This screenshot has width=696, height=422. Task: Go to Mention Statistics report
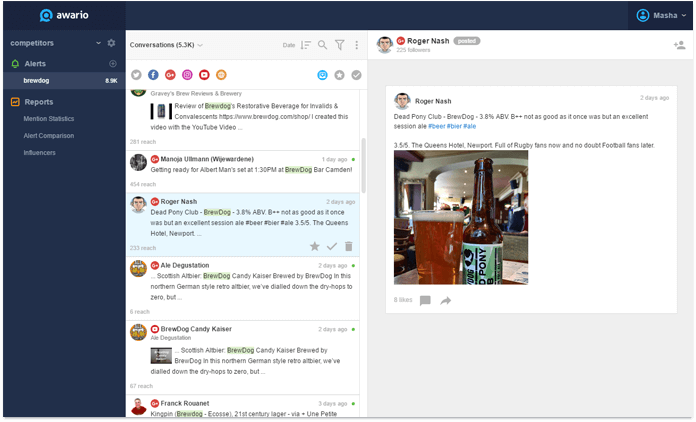point(49,119)
